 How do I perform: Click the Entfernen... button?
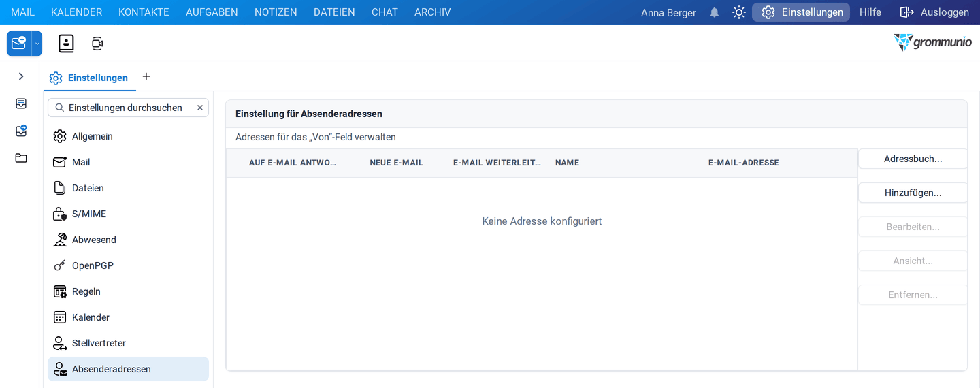[x=913, y=295]
